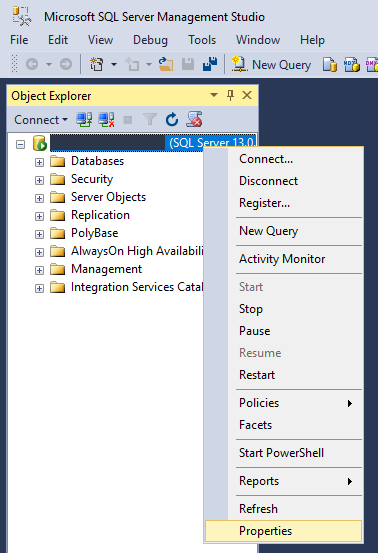Click the Connect Object Explorer icon
The image size is (378, 553).
(x=84, y=120)
